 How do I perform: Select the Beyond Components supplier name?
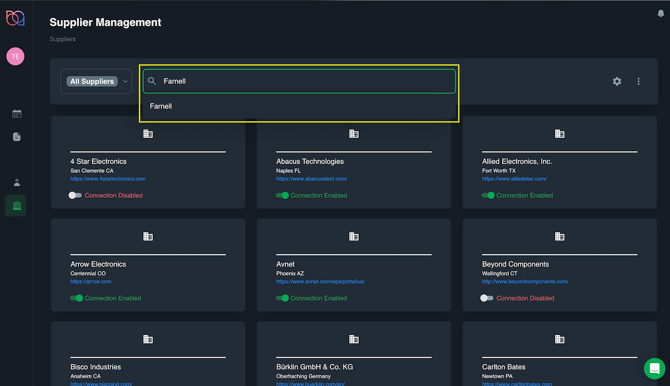515,264
